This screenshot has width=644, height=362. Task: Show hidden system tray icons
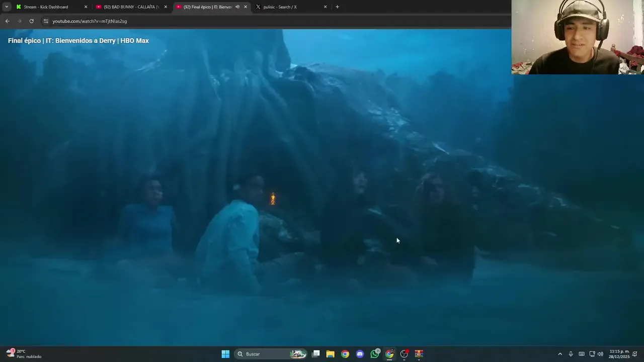[560, 354]
